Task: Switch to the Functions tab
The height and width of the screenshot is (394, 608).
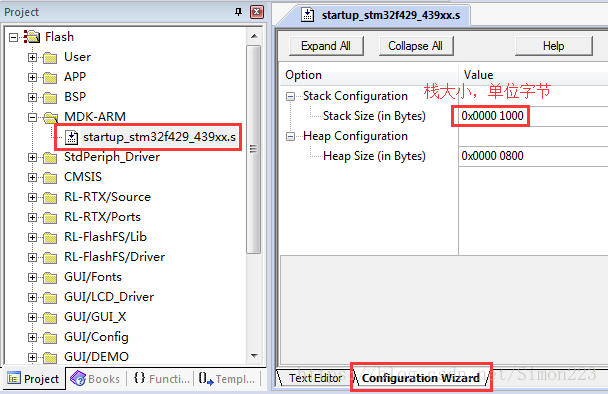Action: coord(161,378)
